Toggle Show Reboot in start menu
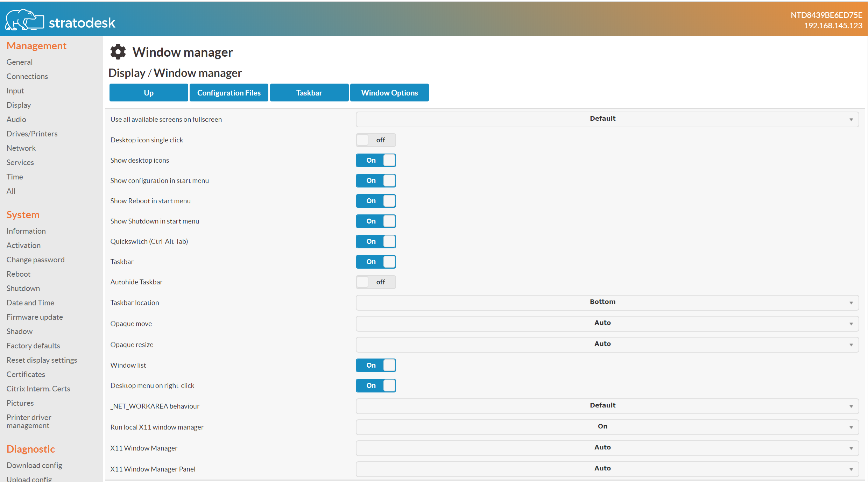The width and height of the screenshot is (868, 482). pyautogui.click(x=376, y=201)
